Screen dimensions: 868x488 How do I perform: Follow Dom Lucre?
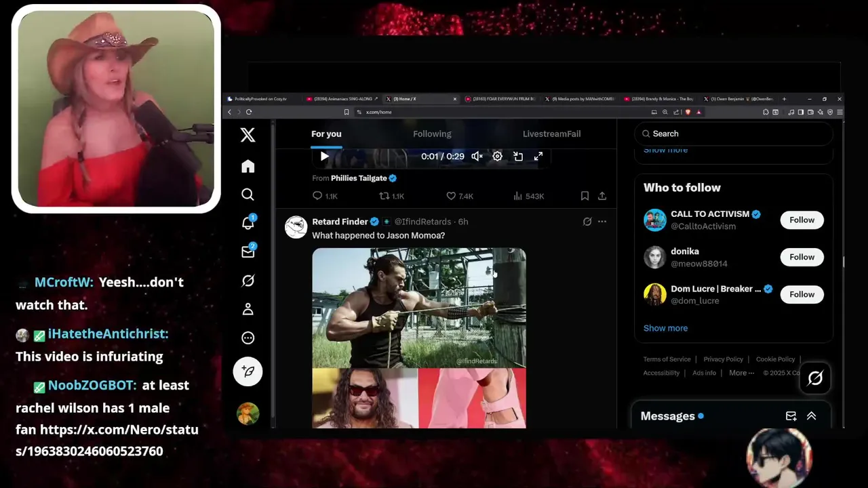[802, 294]
